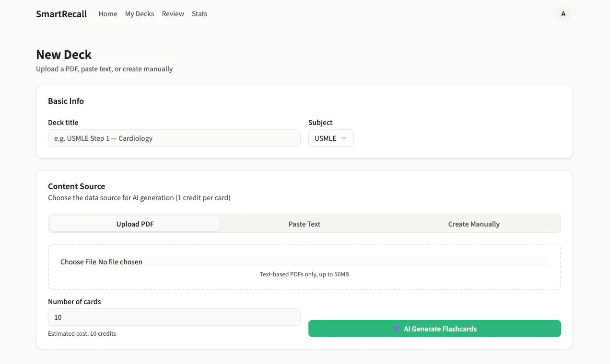Switch to the Paste Text tab
This screenshot has height=364, width=609.
304,224
